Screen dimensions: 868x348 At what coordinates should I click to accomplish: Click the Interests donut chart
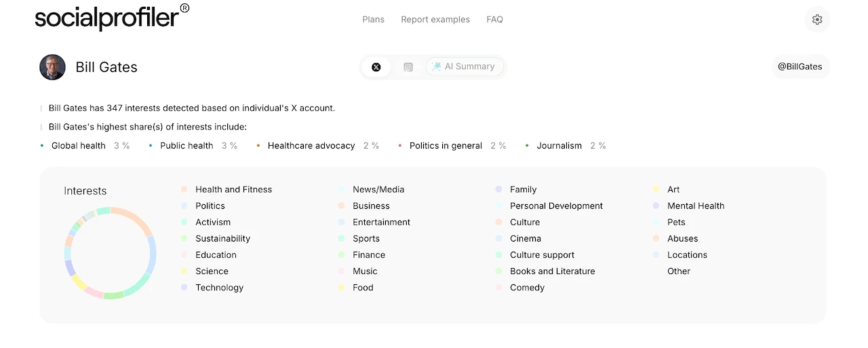pos(111,253)
